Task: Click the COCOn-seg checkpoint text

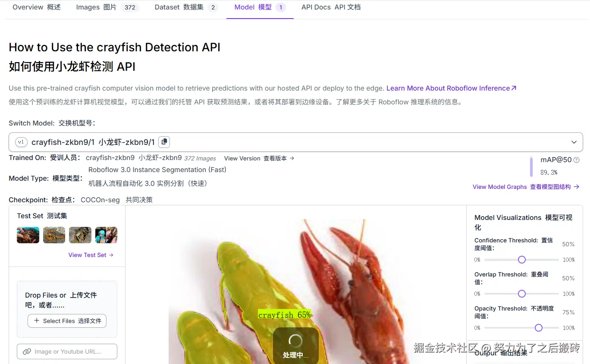Action: click(x=100, y=200)
